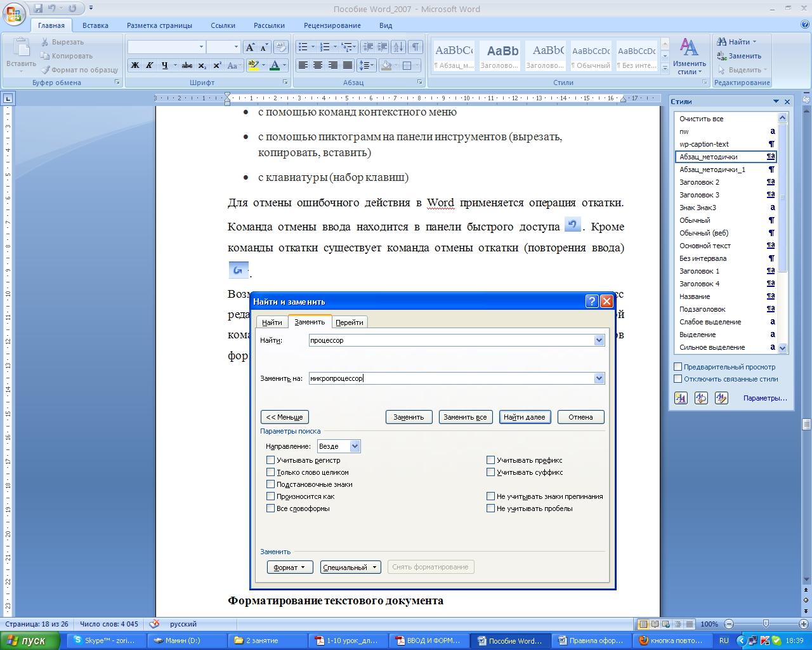Viewport: 812px width, 650px height.
Task: Collapse options with << Меньше button
Action: pos(285,417)
